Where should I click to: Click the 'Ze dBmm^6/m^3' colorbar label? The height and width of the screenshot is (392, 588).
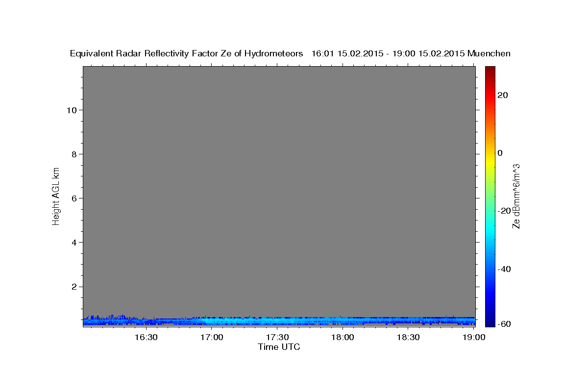click(515, 196)
